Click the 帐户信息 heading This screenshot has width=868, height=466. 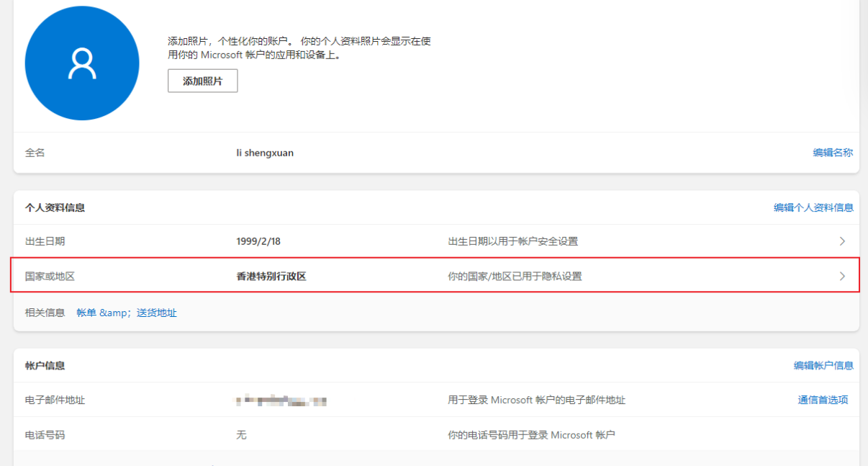coord(45,366)
